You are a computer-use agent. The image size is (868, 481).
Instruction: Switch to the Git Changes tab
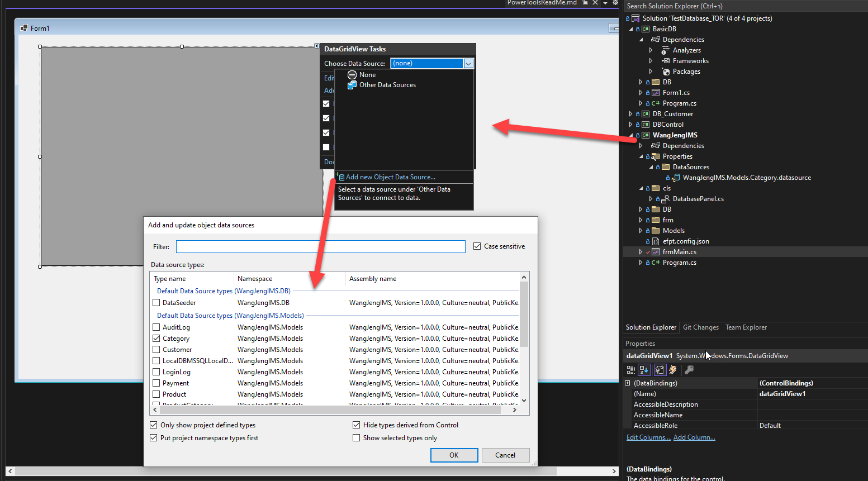click(701, 327)
